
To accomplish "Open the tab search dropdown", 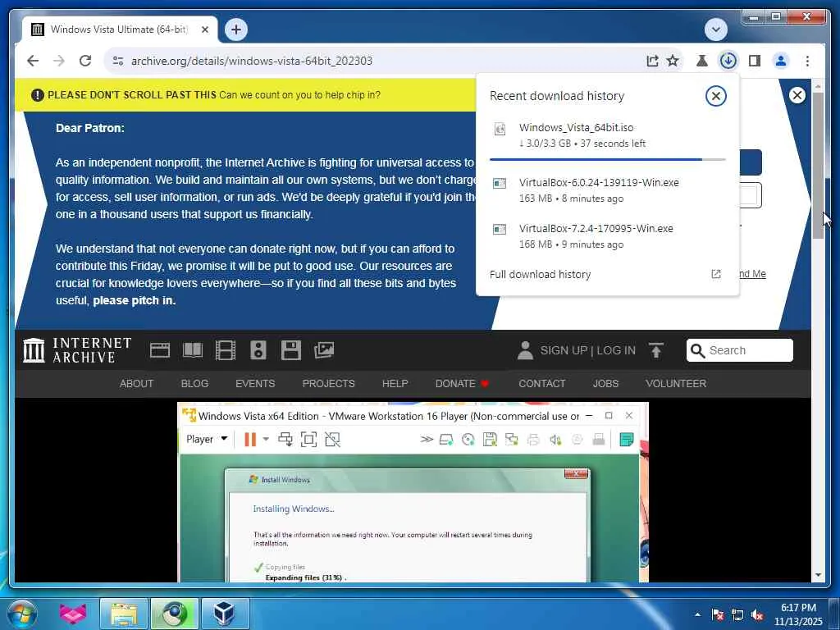I will click(x=715, y=30).
